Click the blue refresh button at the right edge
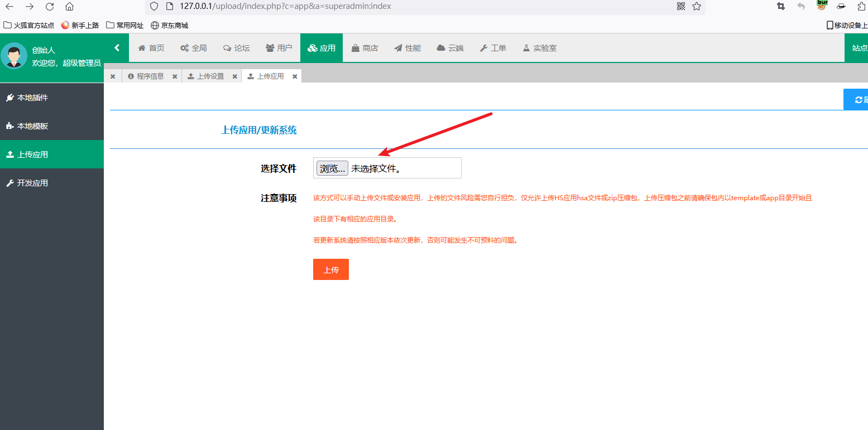Viewport: 868px width, 430px height. pos(856,100)
